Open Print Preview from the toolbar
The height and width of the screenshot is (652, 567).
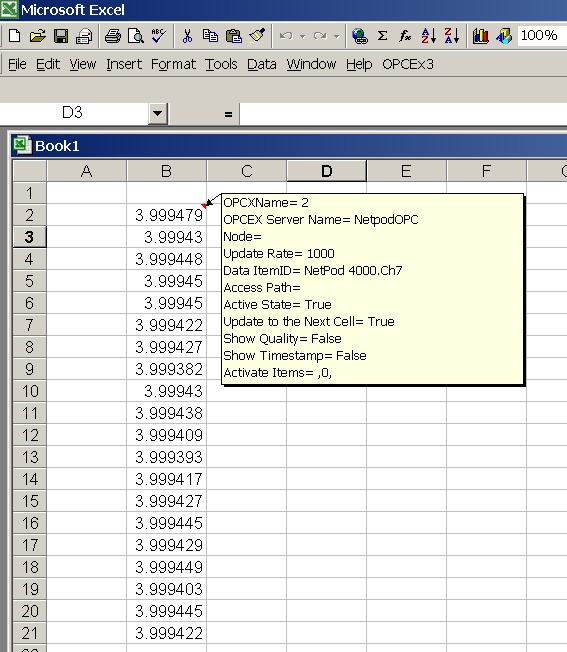pos(136,36)
